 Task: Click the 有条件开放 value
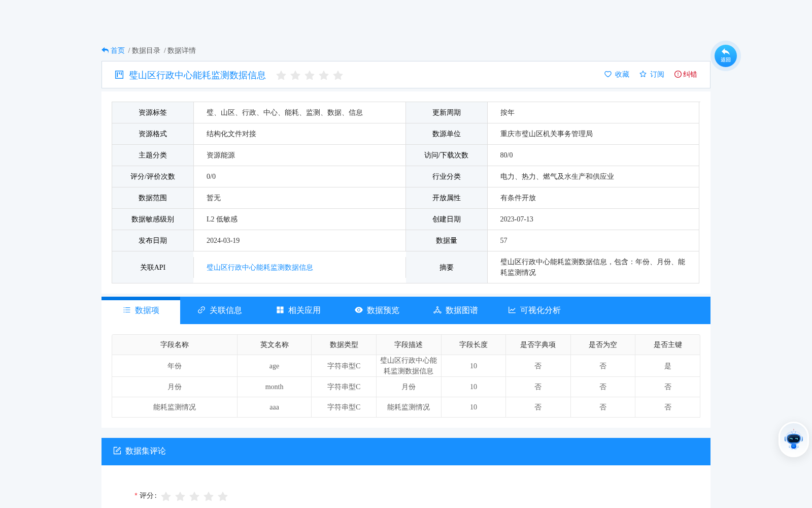pos(518,198)
